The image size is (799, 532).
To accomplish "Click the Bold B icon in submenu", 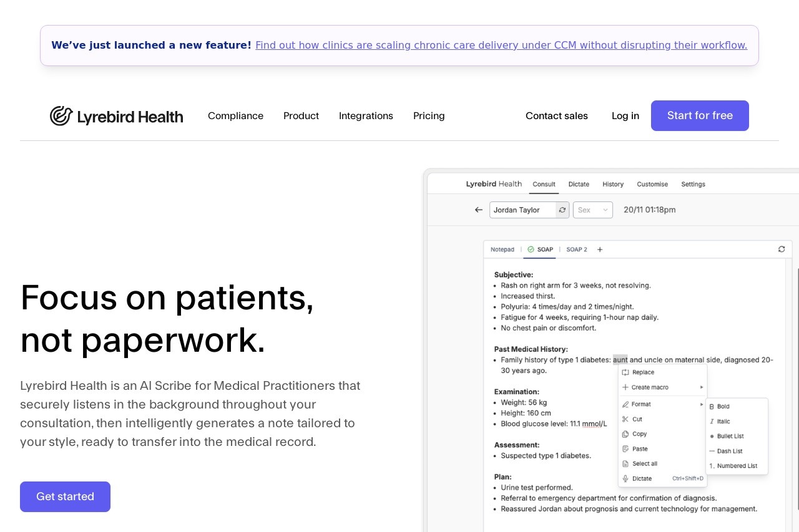I will tap(712, 407).
